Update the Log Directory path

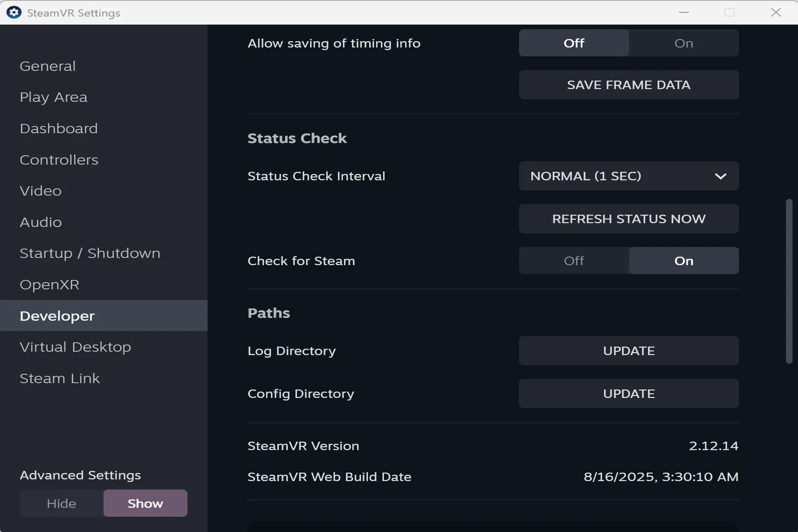[629, 351]
